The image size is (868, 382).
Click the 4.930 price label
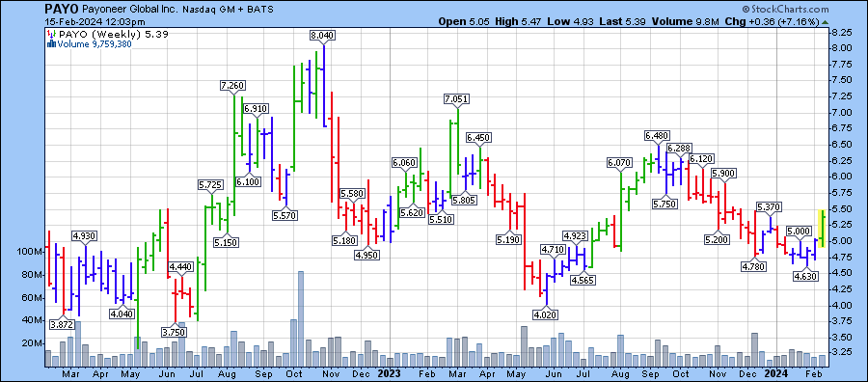coord(85,235)
